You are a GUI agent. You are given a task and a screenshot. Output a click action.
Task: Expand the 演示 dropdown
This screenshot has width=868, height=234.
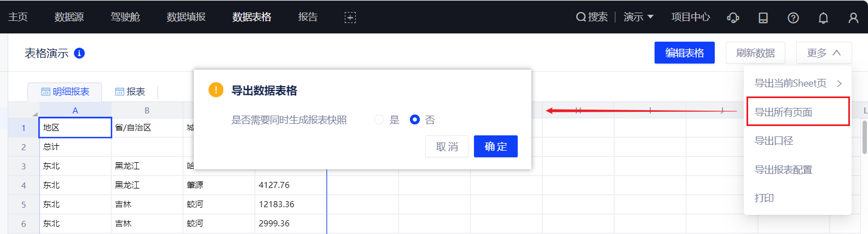click(639, 17)
